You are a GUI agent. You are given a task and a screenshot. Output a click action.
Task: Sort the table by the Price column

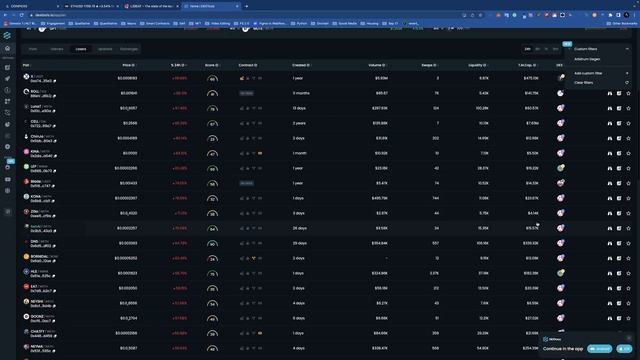pyautogui.click(x=129, y=65)
